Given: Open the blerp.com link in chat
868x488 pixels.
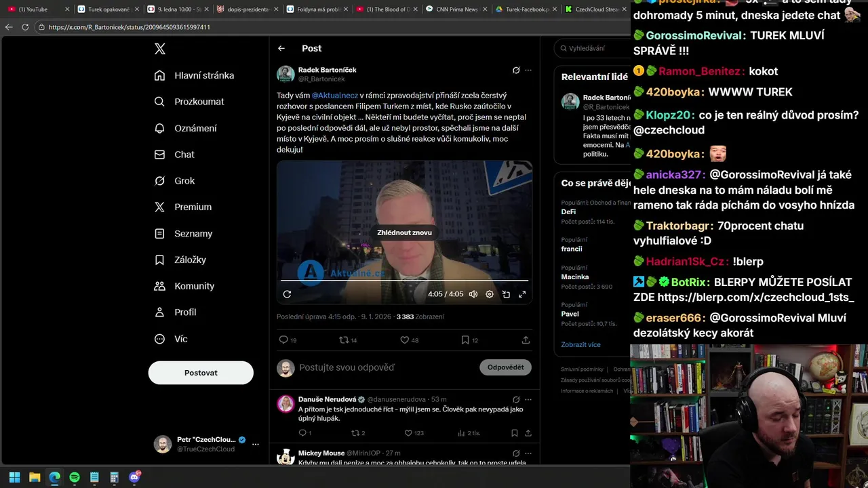Looking at the screenshot, I should coord(755,298).
